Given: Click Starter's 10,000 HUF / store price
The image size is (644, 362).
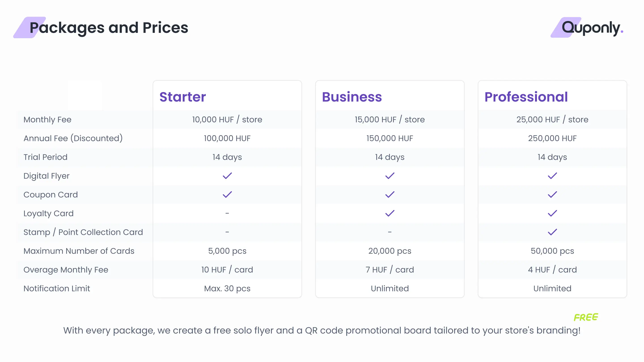Looking at the screenshot, I should (x=227, y=119).
